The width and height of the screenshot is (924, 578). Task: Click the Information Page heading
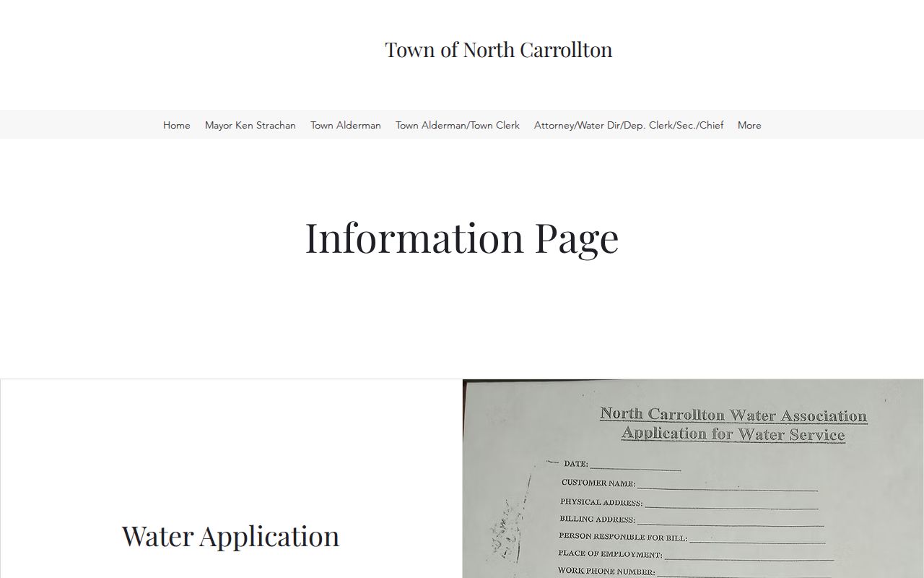(x=462, y=238)
